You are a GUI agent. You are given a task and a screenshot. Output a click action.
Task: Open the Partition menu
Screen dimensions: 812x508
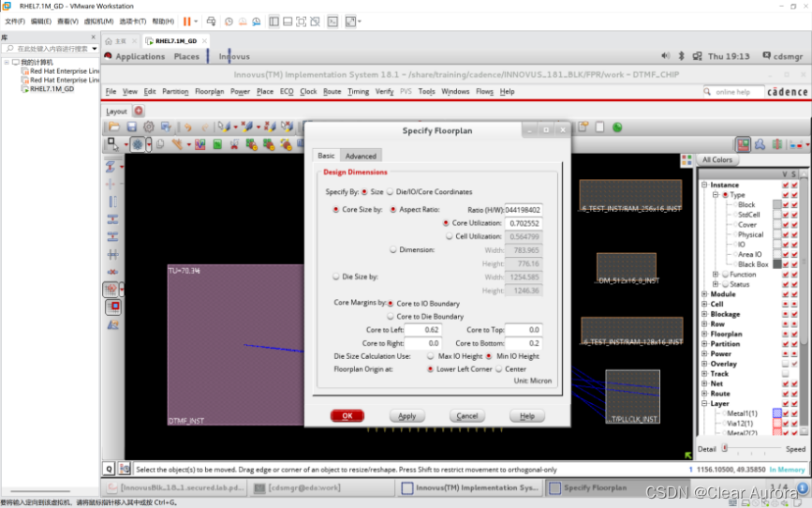point(175,91)
